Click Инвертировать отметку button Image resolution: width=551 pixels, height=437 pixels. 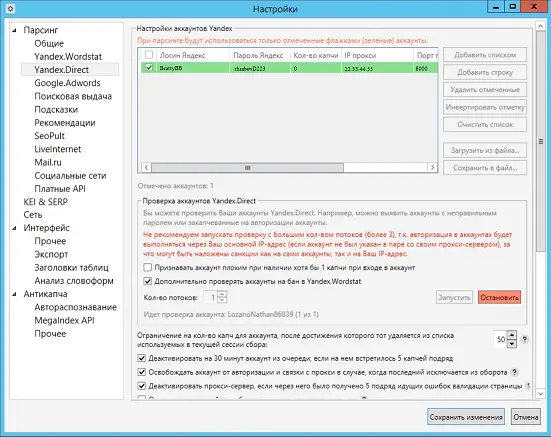pyautogui.click(x=485, y=107)
